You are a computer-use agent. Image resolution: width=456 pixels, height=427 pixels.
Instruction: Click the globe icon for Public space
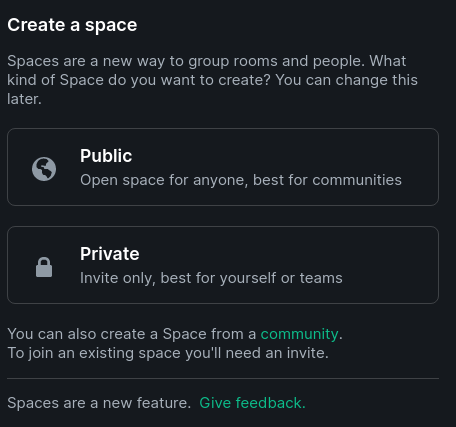44,169
